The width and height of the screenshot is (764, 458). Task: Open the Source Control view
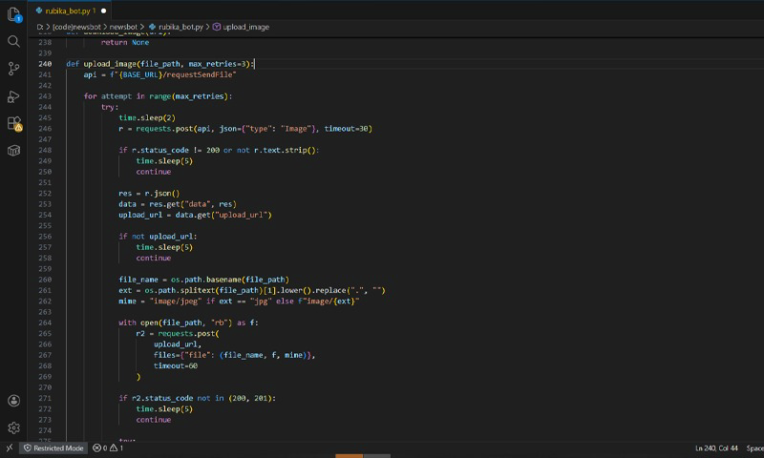[x=14, y=69]
